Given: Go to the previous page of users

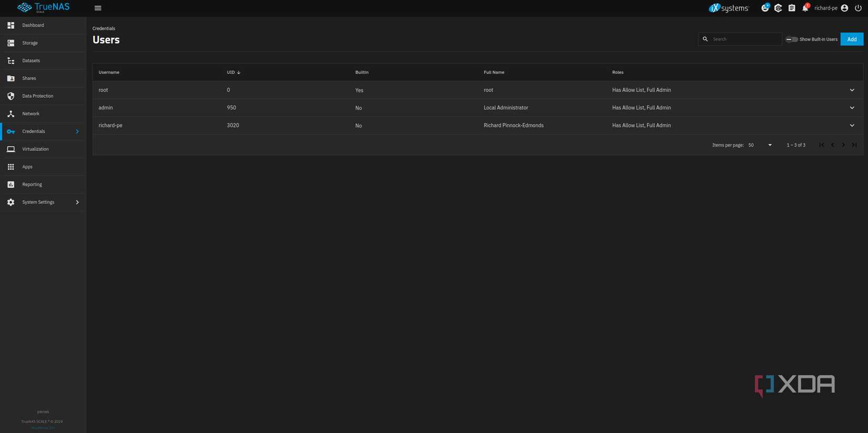Looking at the screenshot, I should click(x=832, y=145).
